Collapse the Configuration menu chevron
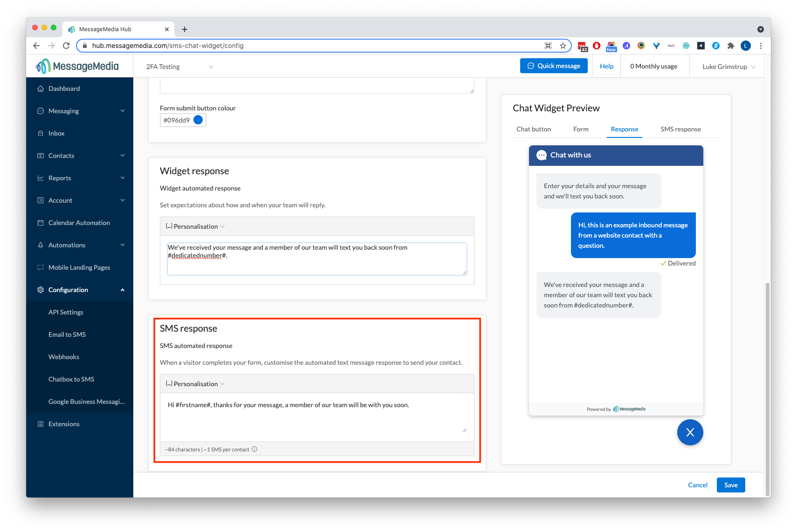 coord(123,289)
